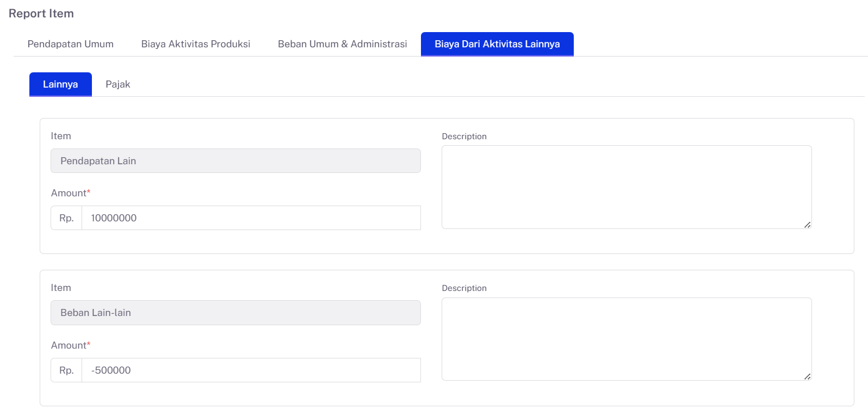Screen dimensions: 868x409
Task: Click the Pendapatan Lain item field
Action: point(235,161)
